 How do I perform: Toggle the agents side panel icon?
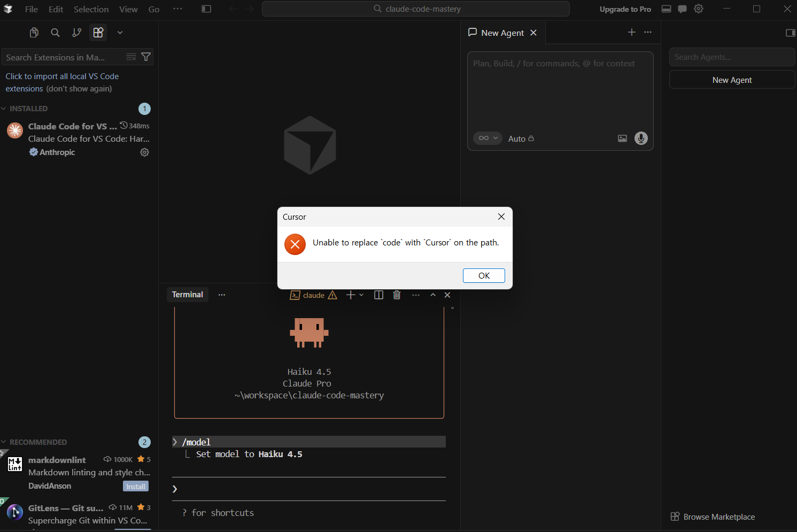[x=791, y=33]
